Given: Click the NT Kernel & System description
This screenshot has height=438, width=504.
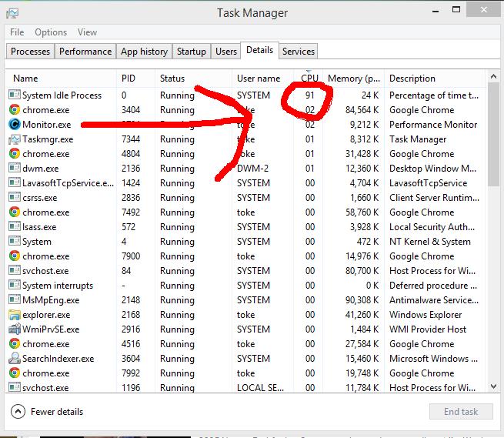Looking at the screenshot, I should point(430,242).
